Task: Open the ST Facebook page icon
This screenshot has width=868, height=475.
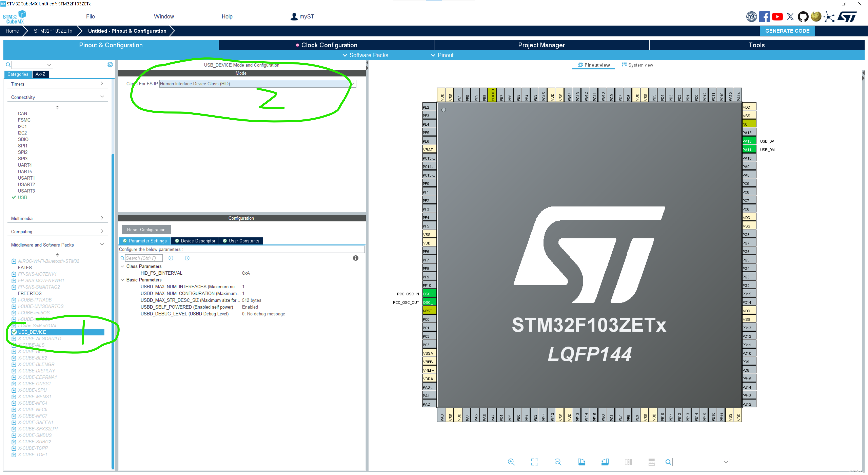Action: pyautogui.click(x=764, y=17)
